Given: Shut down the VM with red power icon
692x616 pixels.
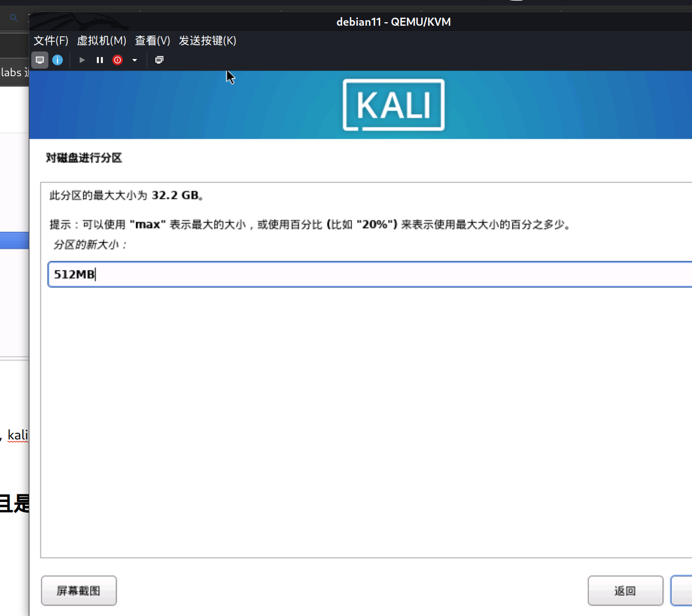Looking at the screenshot, I should point(118,60).
